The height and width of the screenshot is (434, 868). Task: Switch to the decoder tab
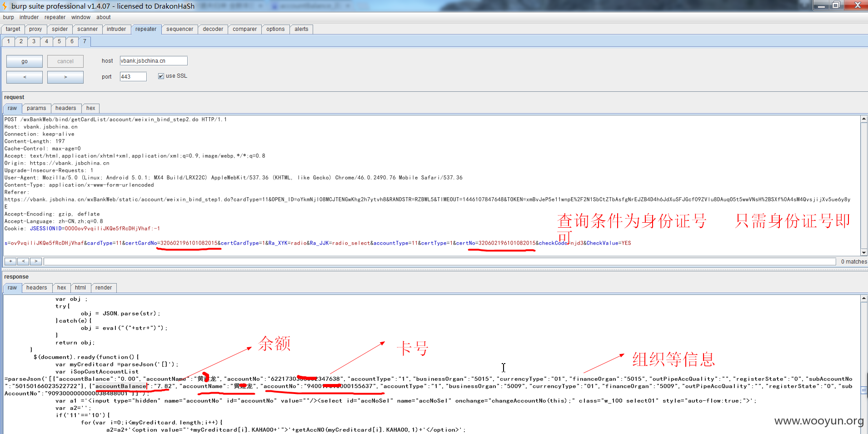213,29
